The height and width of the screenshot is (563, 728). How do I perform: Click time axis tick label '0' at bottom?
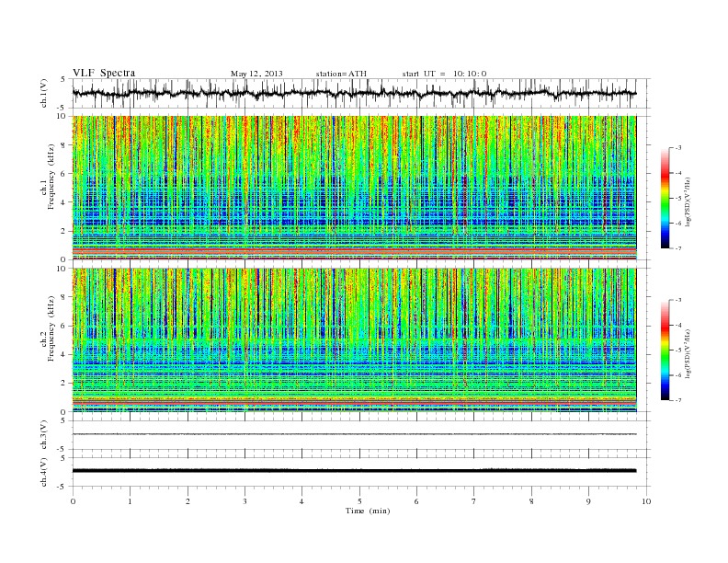click(73, 501)
